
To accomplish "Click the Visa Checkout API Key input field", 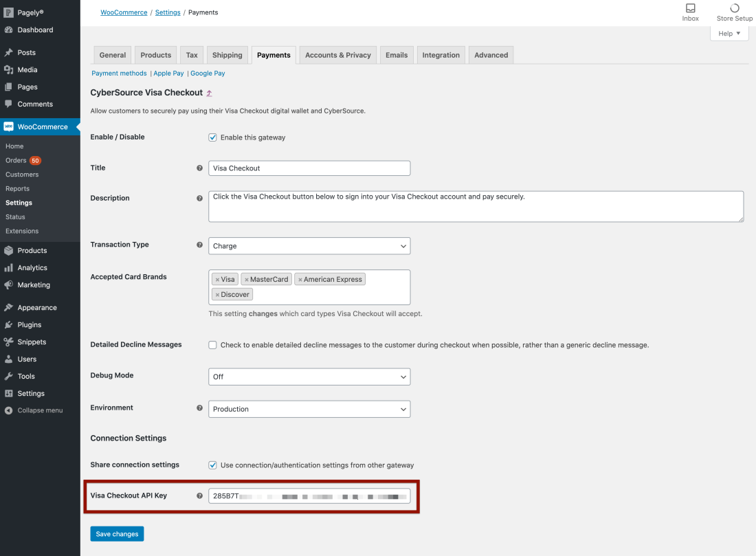I will point(309,494).
